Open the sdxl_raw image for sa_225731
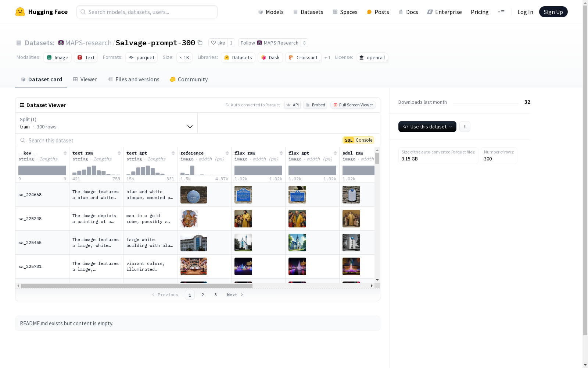Screen dimensions: 588x368 (x=351, y=266)
